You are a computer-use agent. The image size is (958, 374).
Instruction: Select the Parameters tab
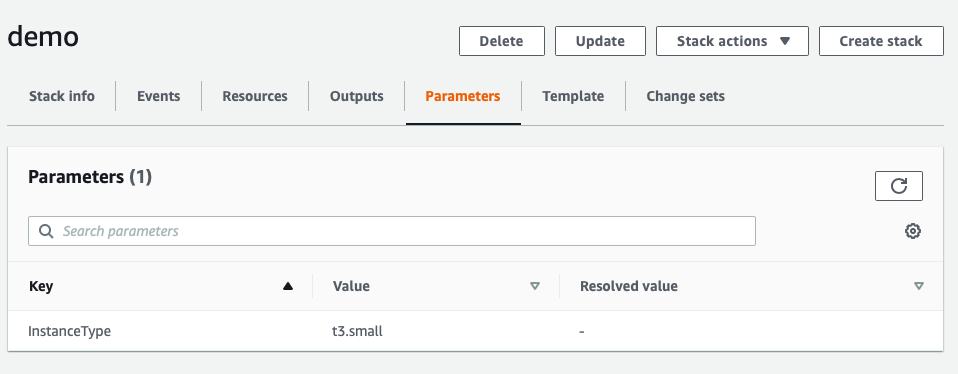coord(463,96)
